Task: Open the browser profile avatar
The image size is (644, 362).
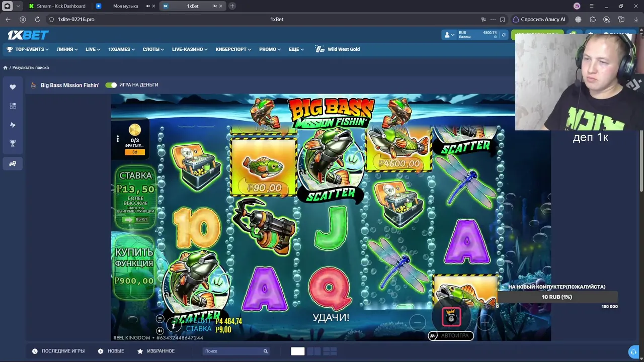Action: click(577, 6)
